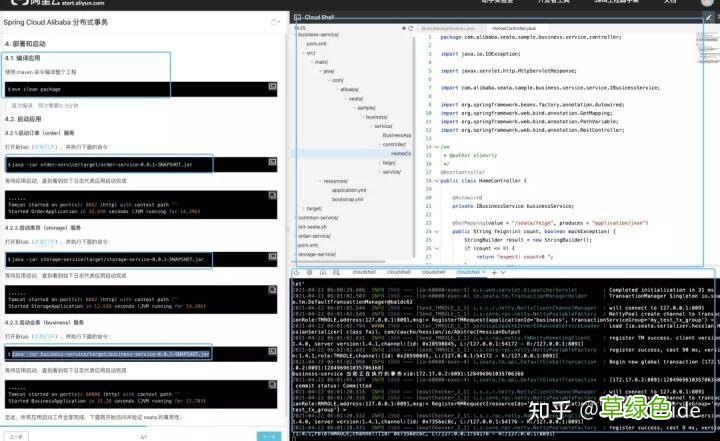Collapse the main/ folder
This screenshot has width=720, height=441.
pyautogui.click(x=312, y=62)
